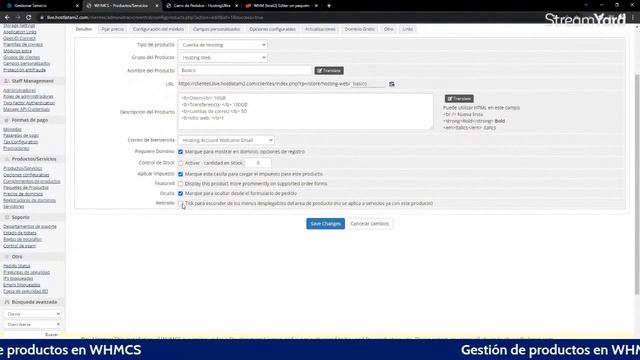Open Protección antifraude sidebar link
Viewport: 640px width, 360px height.
click(x=24, y=70)
